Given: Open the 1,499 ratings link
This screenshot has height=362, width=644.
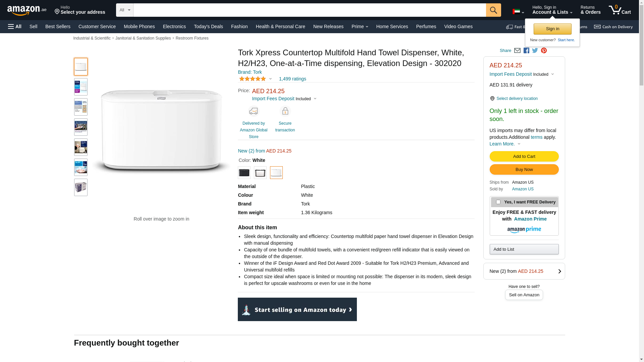Looking at the screenshot, I should [x=292, y=79].
